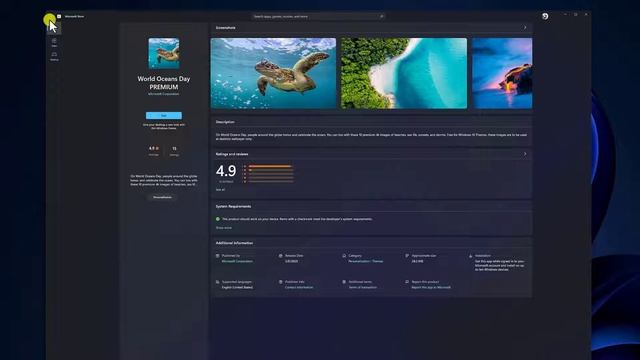Viewport: 640px width, 360px height.
Task: Click the large 4.9 rating score
Action: pyautogui.click(x=226, y=171)
